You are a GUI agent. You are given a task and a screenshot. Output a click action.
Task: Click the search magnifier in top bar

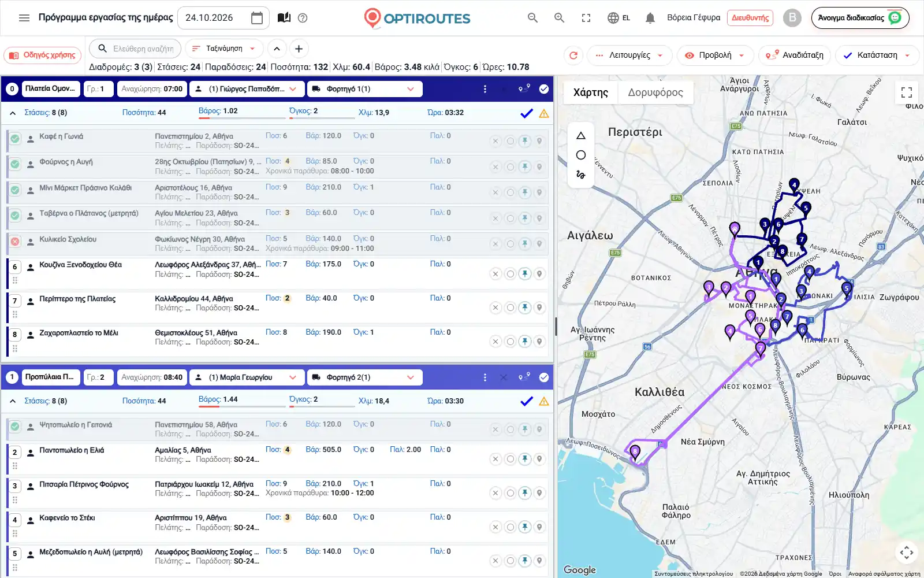532,18
